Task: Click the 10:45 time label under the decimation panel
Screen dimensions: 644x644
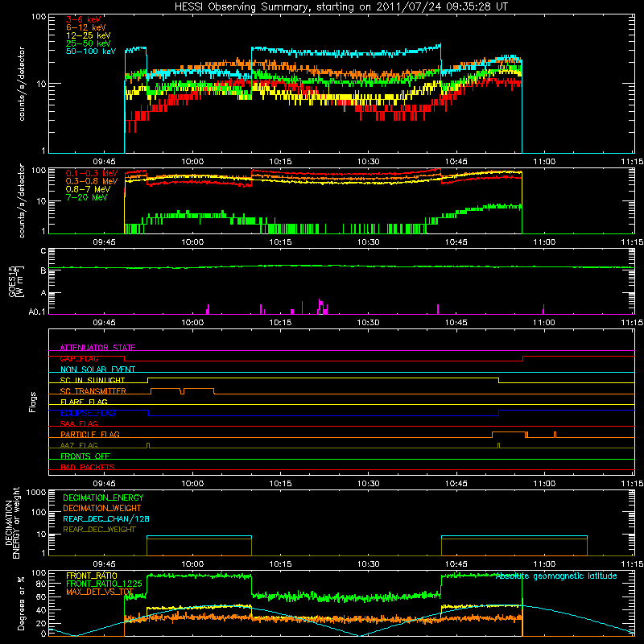Action: pyautogui.click(x=456, y=564)
